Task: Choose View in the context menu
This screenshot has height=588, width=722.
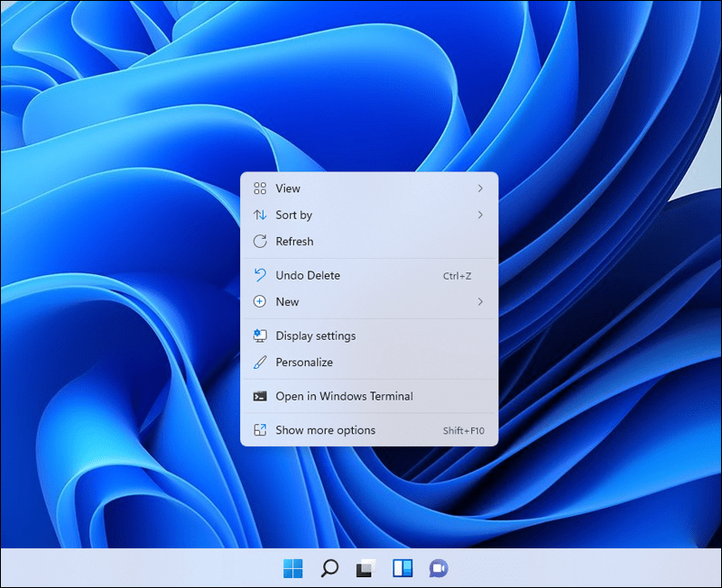Action: pyautogui.click(x=369, y=188)
